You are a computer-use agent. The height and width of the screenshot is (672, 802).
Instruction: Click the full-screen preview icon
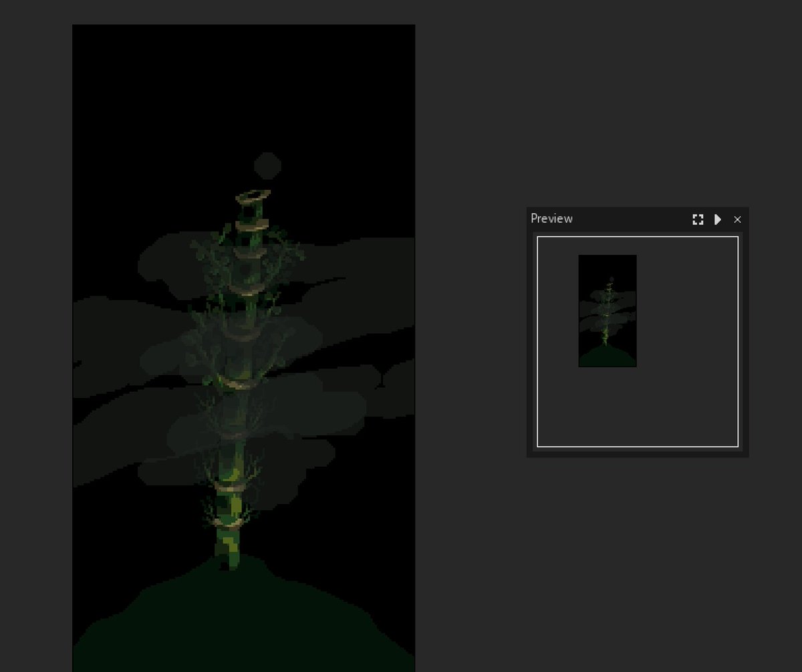(x=698, y=219)
